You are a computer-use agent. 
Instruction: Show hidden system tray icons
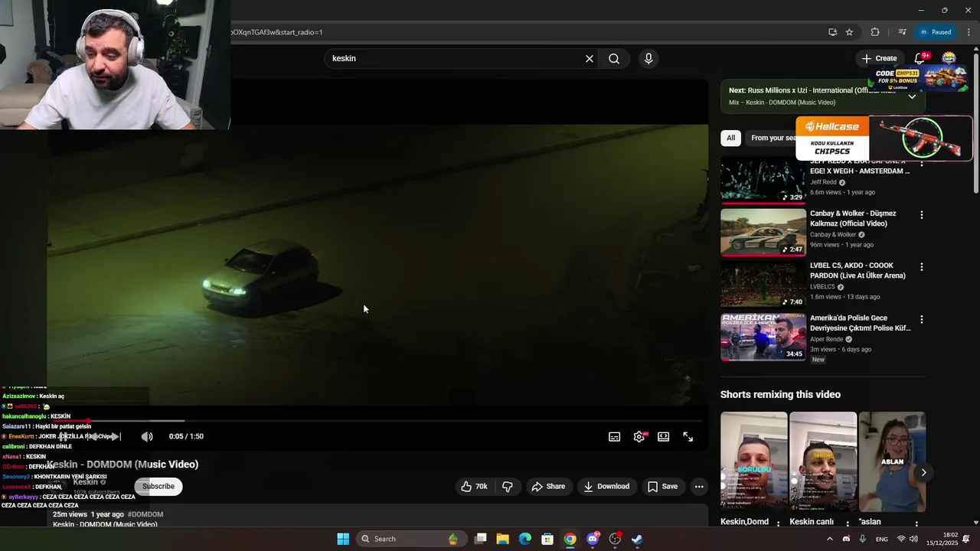[829, 539]
